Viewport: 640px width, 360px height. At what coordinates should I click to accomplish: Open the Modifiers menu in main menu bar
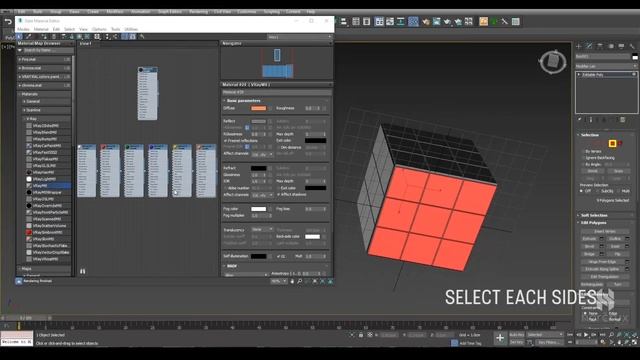tap(115, 11)
